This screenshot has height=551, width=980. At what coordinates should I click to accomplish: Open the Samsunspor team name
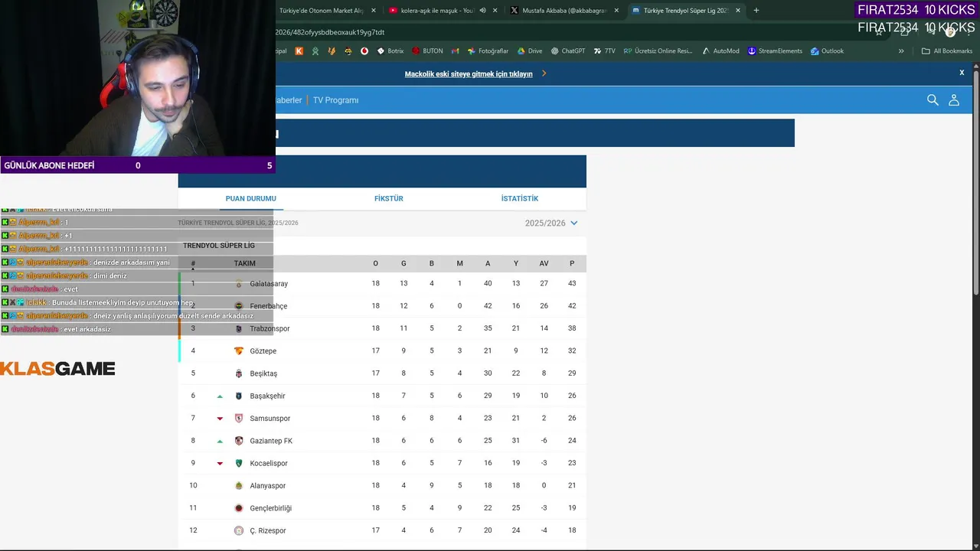tap(269, 419)
